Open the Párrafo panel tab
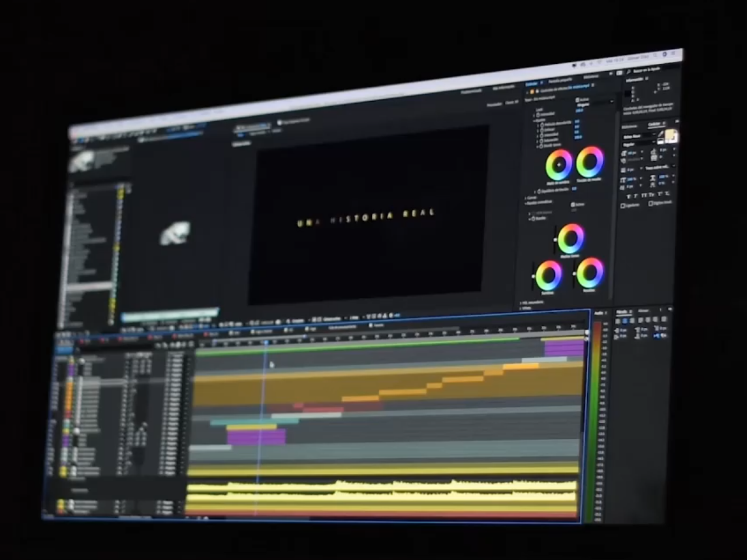This screenshot has height=560, width=747. coord(622,312)
